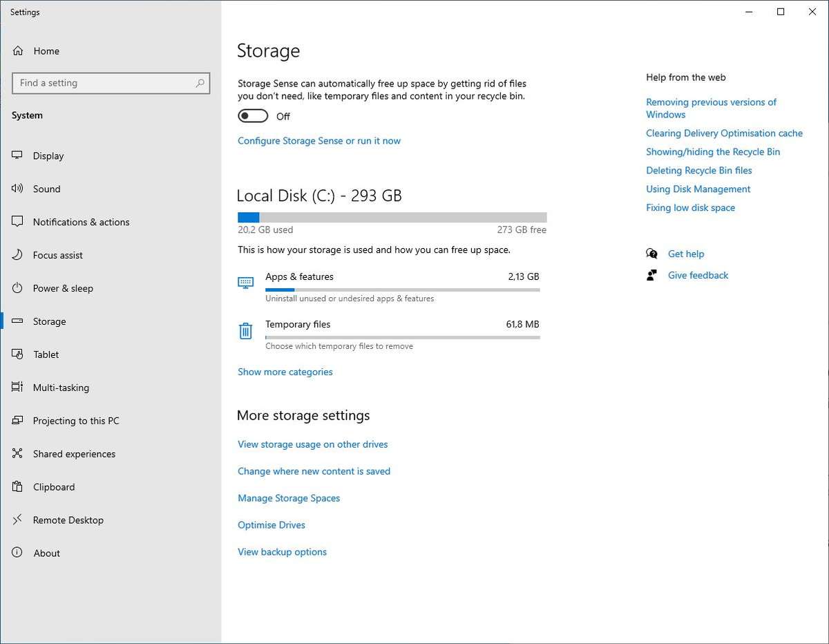This screenshot has height=644, width=829.
Task: Open the Power & sleep settings page
Action: (x=63, y=288)
